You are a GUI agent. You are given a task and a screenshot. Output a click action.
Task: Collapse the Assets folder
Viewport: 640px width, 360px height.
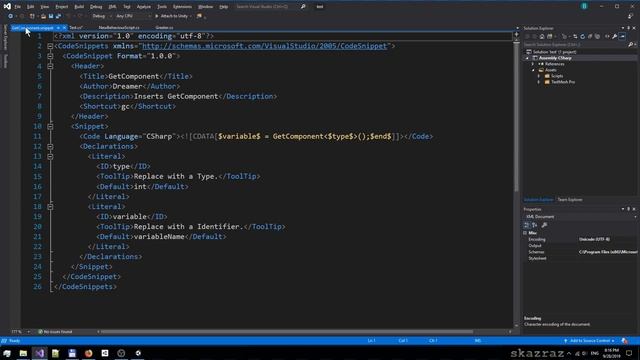pyautogui.click(x=533, y=70)
